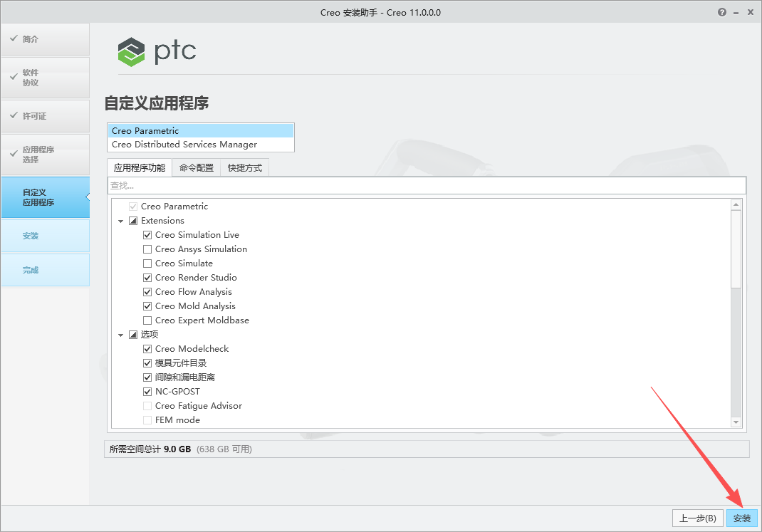Click the 上一步(B) button

[697, 518]
